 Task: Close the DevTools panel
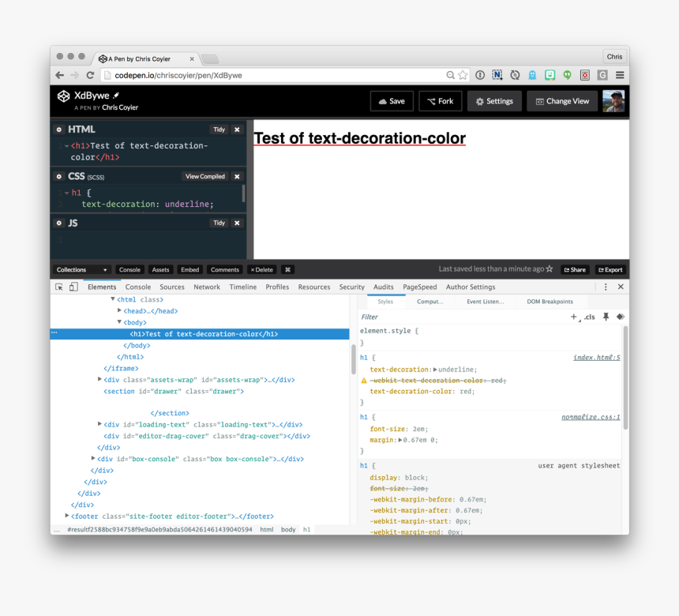(621, 287)
